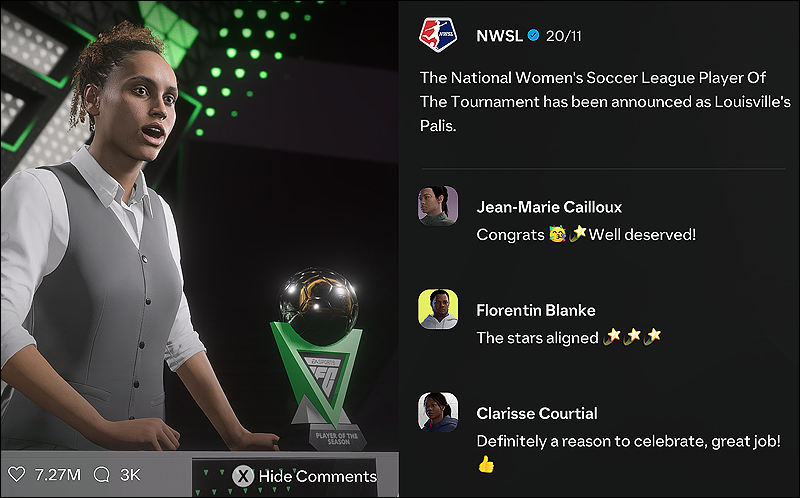Select the Jean-Marie Cailloux username
This screenshot has height=498, width=800.
pos(549,207)
